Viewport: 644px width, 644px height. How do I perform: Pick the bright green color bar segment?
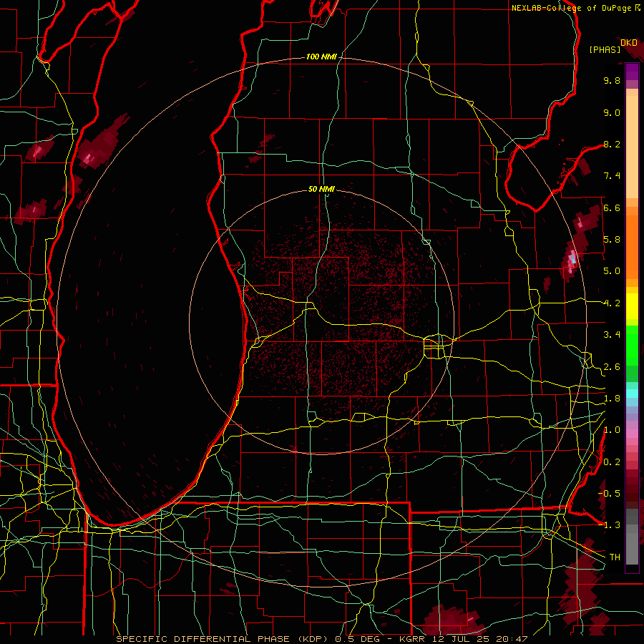[x=632, y=346]
